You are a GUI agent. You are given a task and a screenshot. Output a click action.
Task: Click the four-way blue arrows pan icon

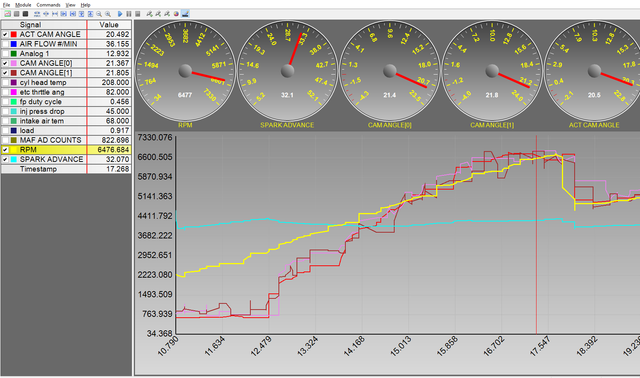pyautogui.click(x=46, y=14)
